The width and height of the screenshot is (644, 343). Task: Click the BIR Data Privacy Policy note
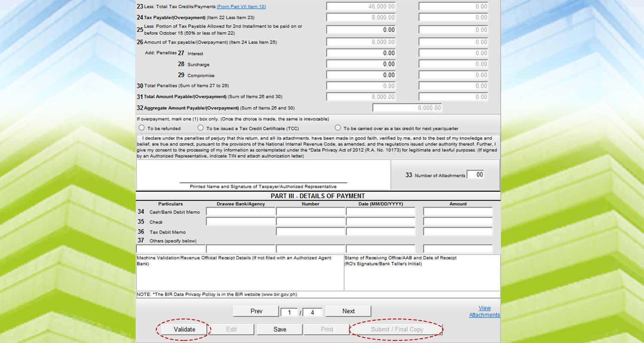click(217, 295)
